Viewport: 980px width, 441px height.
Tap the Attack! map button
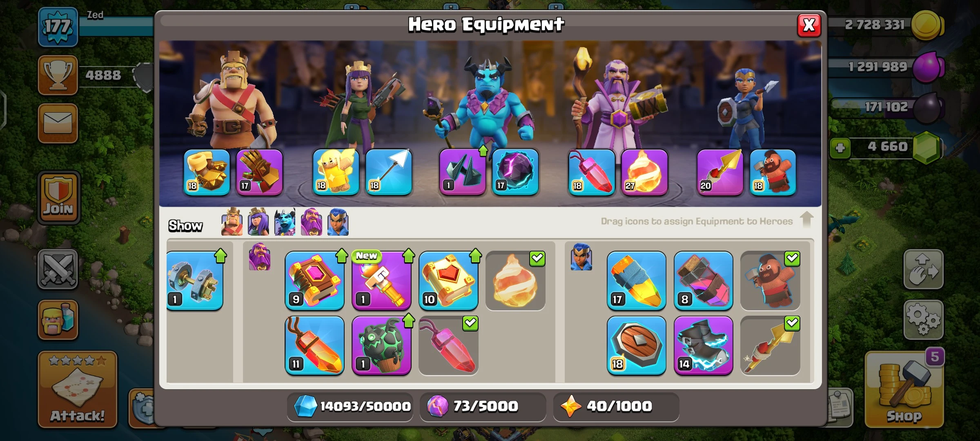click(x=78, y=389)
